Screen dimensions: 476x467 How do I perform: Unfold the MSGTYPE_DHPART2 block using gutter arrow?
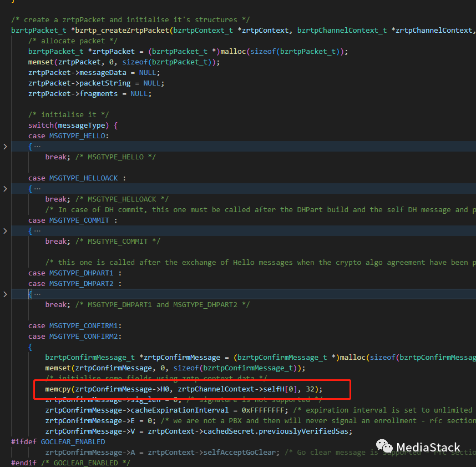[5, 294]
